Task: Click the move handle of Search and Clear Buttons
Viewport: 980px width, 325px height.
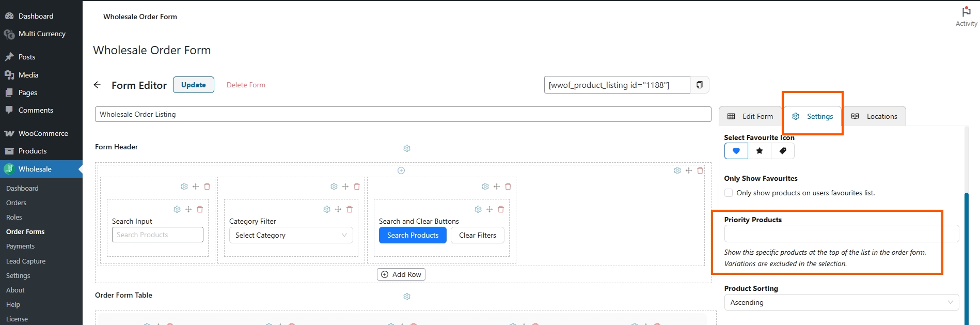Action: 489,209
